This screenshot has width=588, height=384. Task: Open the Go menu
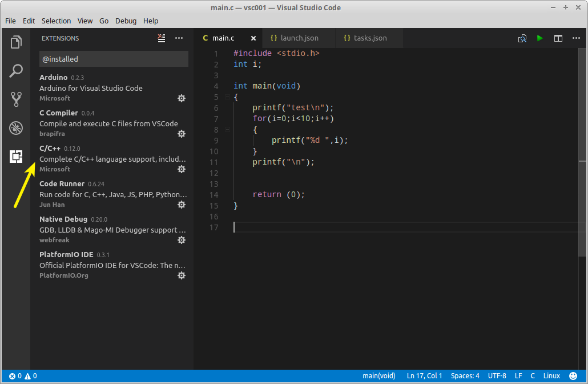click(104, 21)
